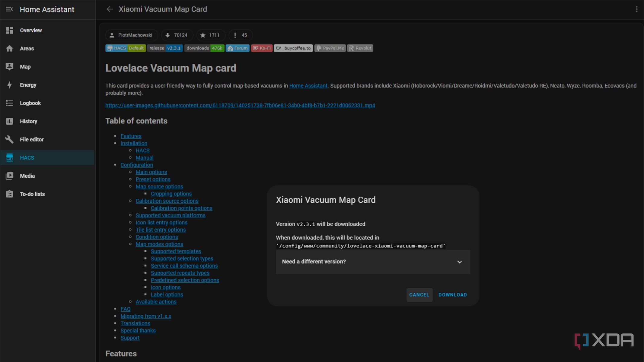Open the Available actions link

[156, 302]
